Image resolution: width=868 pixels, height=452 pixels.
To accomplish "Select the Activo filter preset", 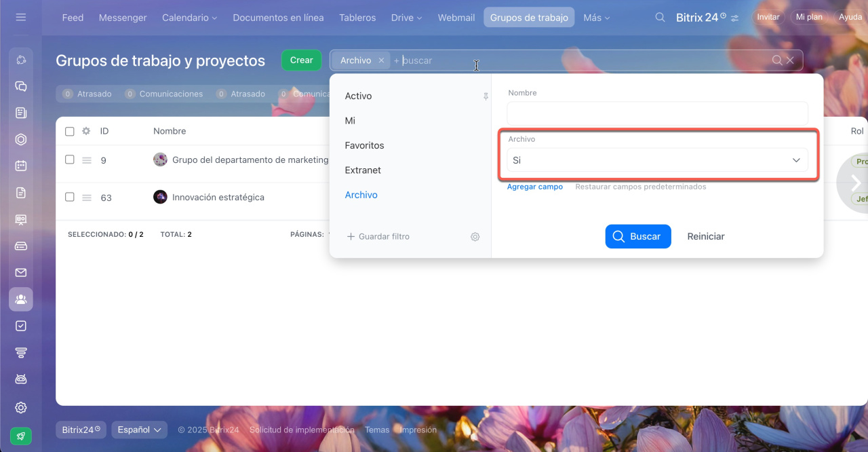I will coord(358,96).
